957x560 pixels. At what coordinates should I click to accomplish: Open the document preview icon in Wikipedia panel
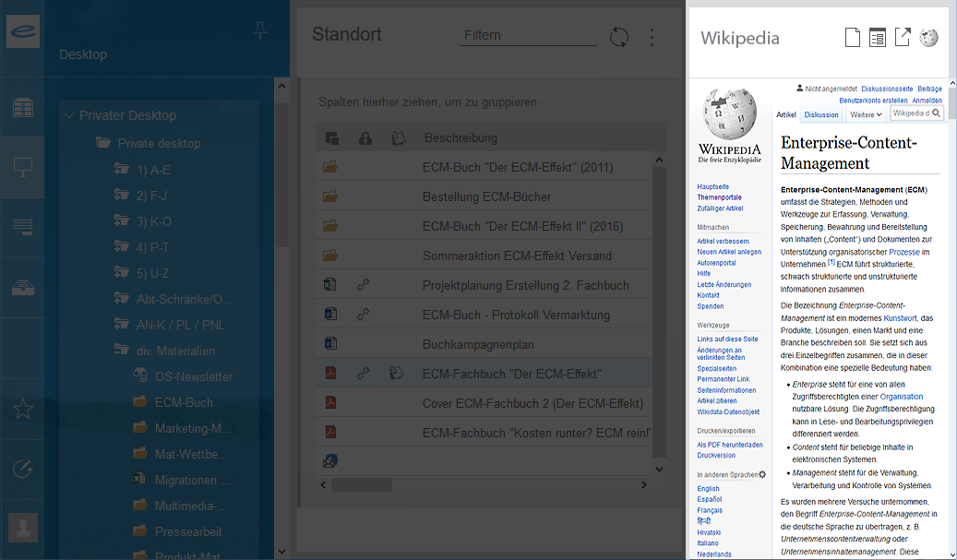(853, 38)
